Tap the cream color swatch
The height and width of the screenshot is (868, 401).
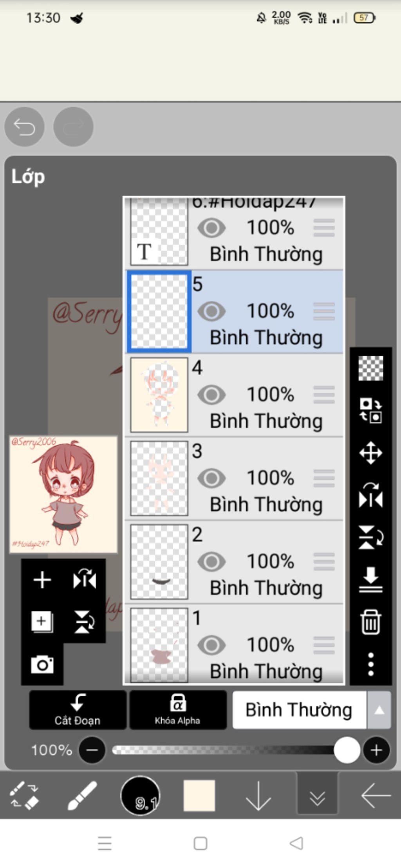(x=199, y=795)
